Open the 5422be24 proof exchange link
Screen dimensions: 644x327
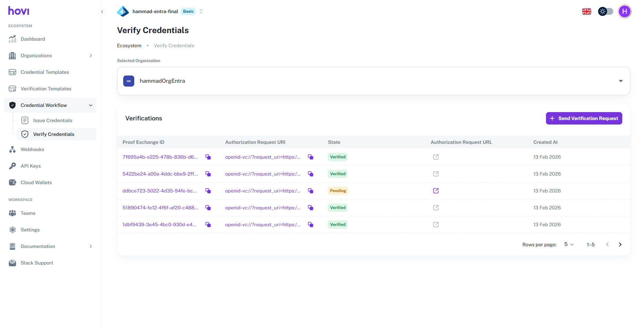(160, 174)
